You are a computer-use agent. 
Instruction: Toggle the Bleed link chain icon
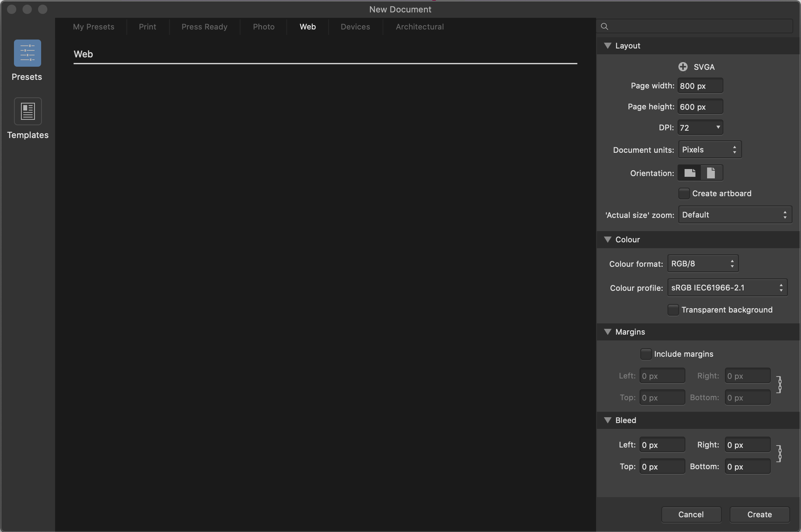point(779,454)
